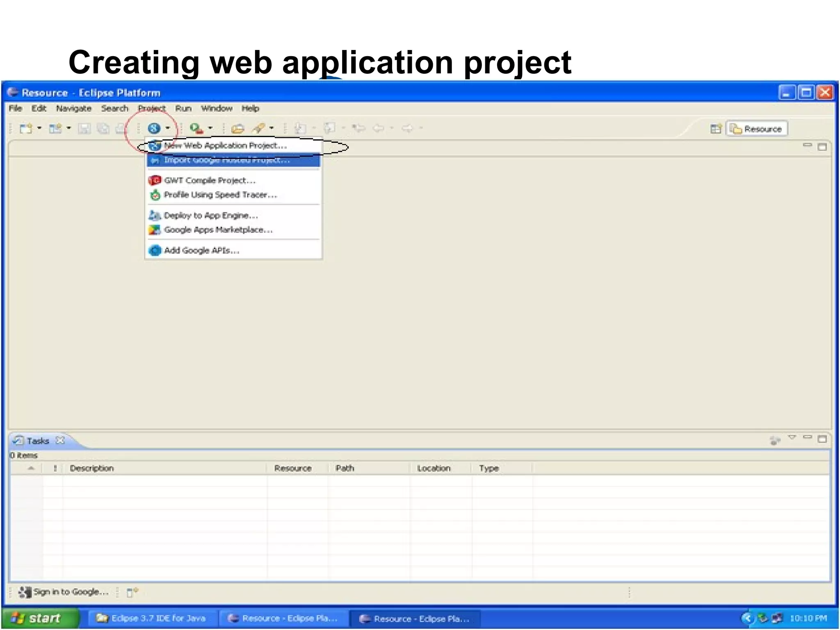Click the External Tools run icon
Screen dimensions: 840x630
point(196,128)
